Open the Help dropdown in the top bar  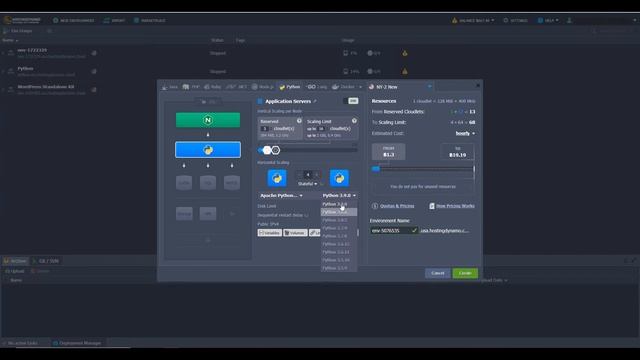click(548, 20)
